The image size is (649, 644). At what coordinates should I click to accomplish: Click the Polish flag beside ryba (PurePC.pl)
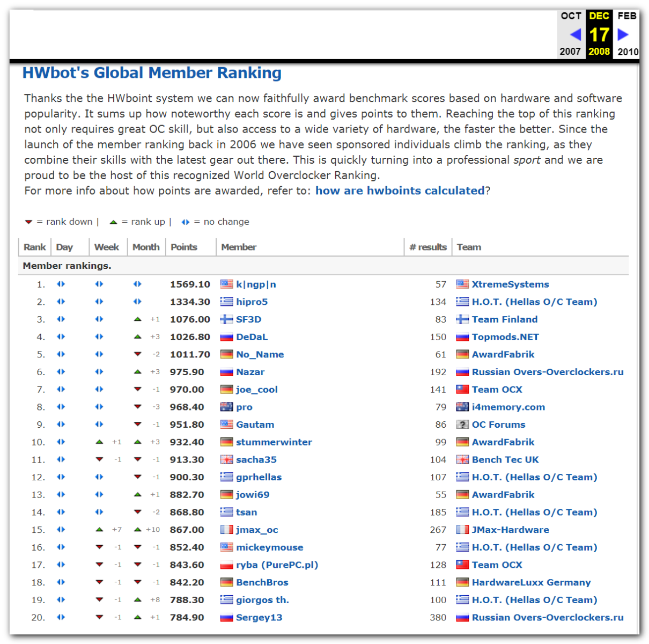[227, 565]
